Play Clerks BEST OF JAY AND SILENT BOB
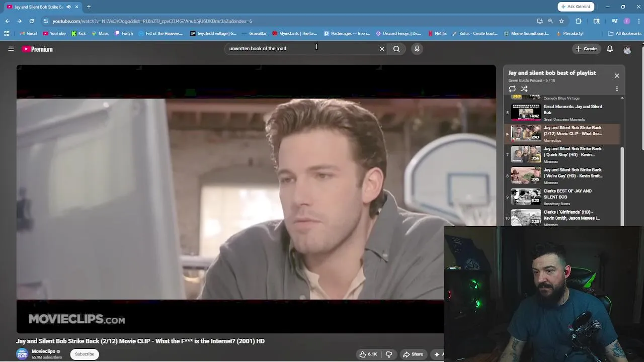644x362 pixels. click(562, 197)
